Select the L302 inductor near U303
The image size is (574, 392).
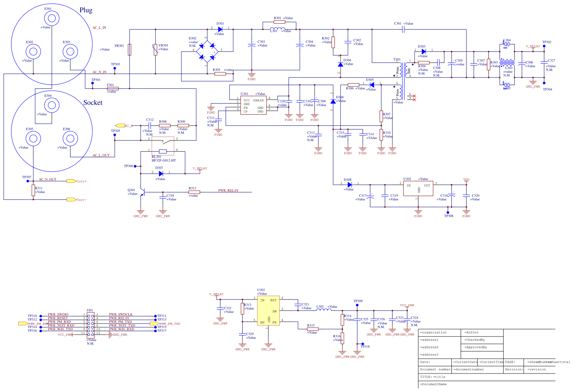(324, 310)
